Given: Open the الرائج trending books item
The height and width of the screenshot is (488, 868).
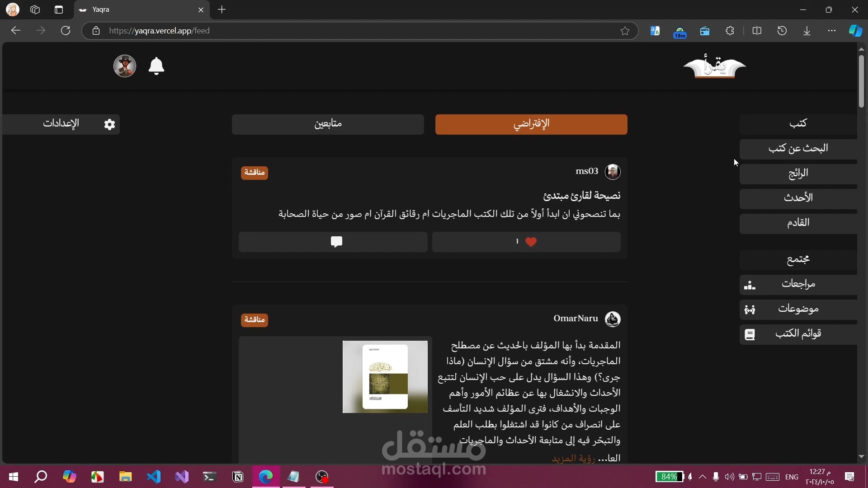Looking at the screenshot, I should pos(798,174).
